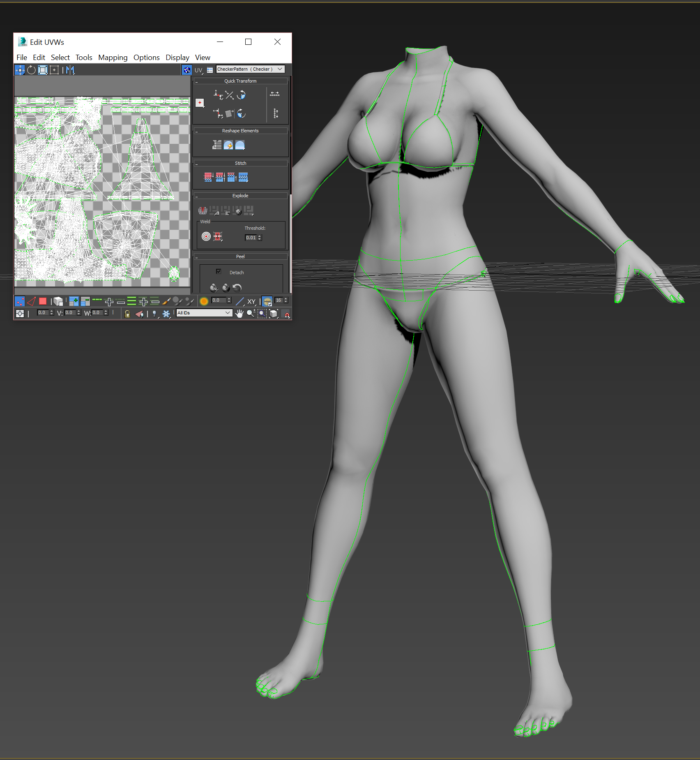Open the Tools menu
700x760 pixels.
click(x=84, y=58)
